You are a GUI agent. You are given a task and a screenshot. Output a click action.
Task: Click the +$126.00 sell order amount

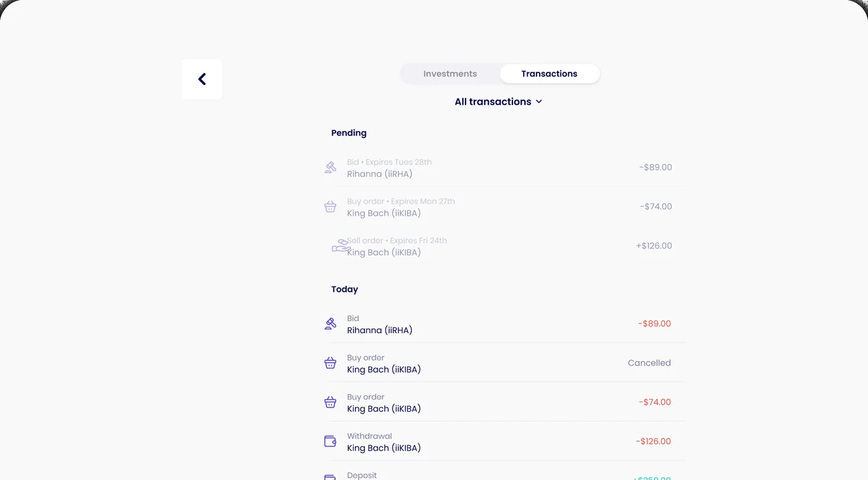[x=654, y=246]
